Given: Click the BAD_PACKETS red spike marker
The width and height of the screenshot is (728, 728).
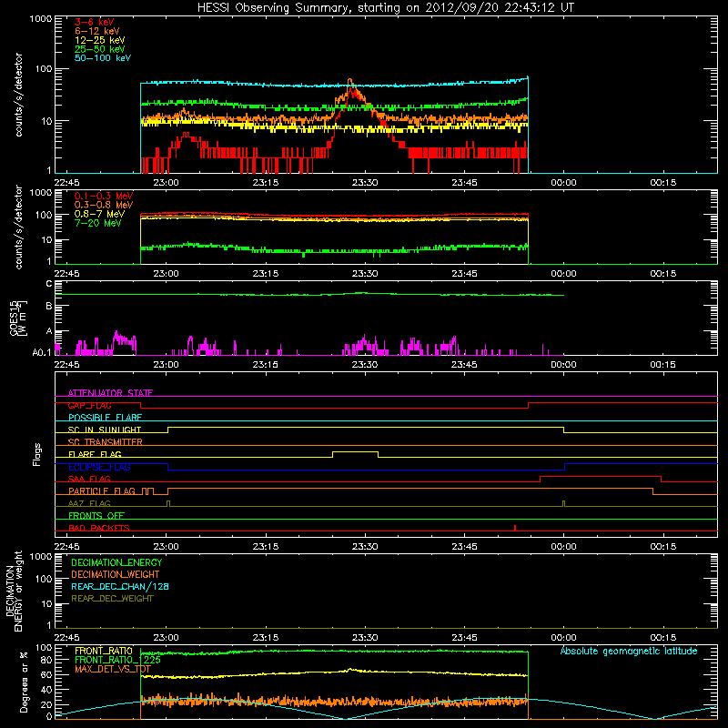Looking at the screenshot, I should (x=515, y=528).
